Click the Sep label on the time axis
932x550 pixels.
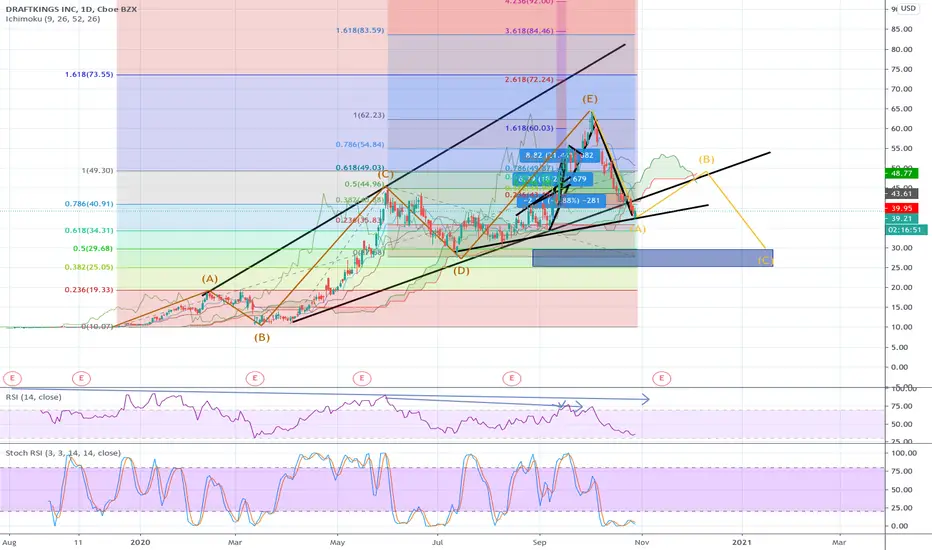tap(539, 542)
